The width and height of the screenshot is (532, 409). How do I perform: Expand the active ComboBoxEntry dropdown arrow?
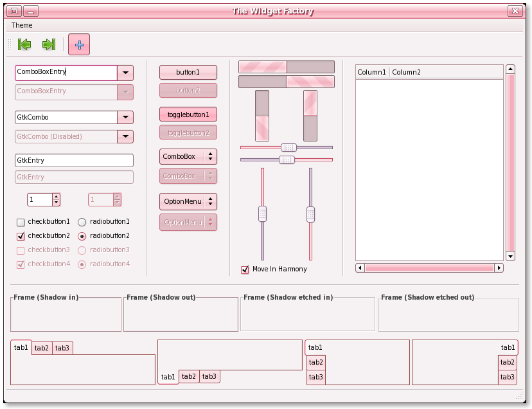click(x=125, y=73)
